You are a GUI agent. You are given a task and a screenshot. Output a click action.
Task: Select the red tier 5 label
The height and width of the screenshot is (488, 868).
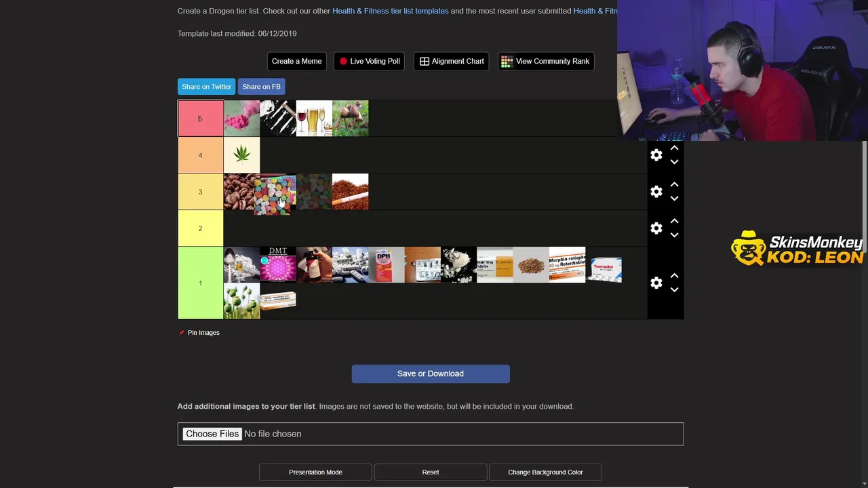pyautogui.click(x=200, y=119)
